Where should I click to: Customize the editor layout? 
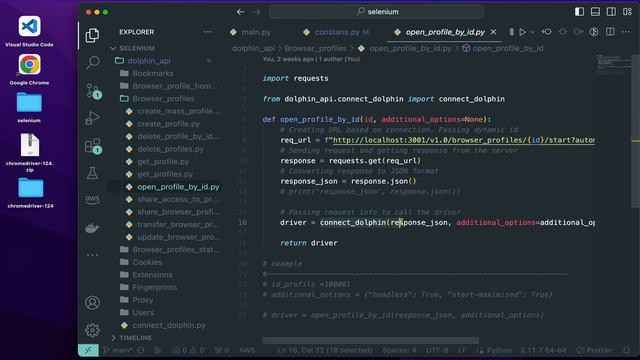tap(627, 11)
